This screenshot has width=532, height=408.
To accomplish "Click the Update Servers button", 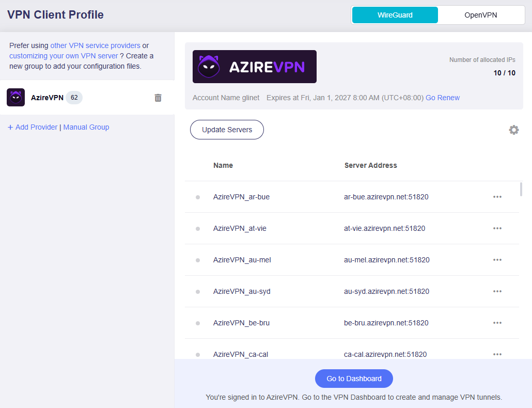I will click(227, 130).
